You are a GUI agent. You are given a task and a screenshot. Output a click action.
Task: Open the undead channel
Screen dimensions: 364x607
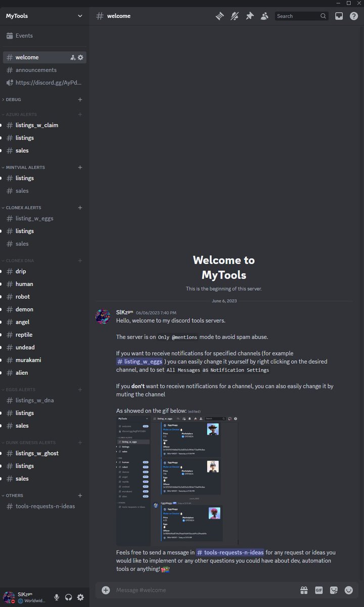[44, 347]
